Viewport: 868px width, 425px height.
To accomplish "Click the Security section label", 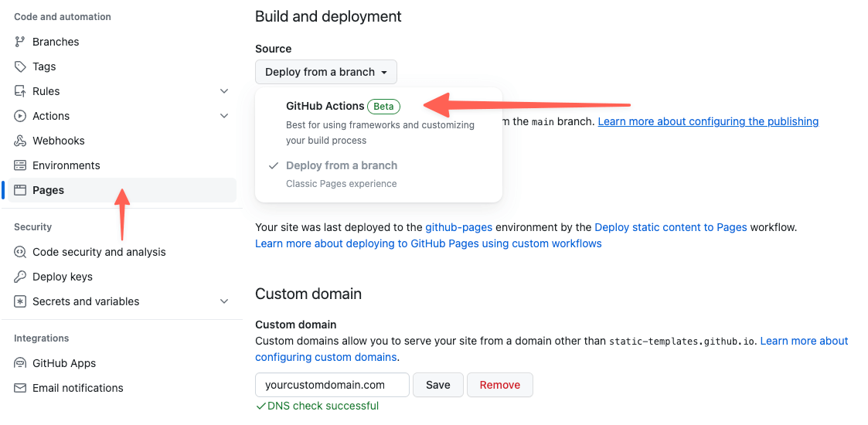I will pyautogui.click(x=32, y=227).
